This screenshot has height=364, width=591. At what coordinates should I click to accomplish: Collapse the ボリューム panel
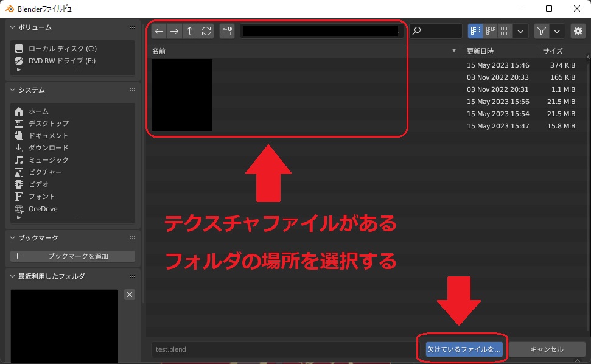click(x=12, y=27)
